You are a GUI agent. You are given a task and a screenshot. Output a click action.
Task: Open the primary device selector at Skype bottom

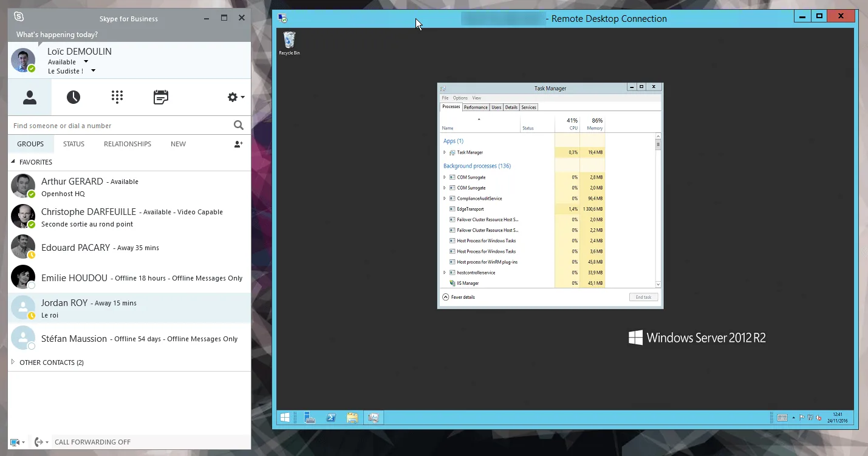coord(17,442)
